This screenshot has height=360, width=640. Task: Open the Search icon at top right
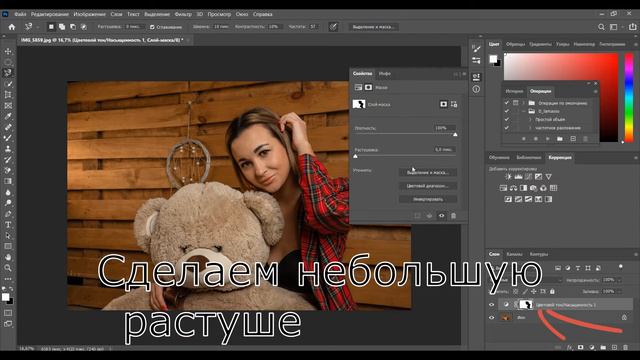(601, 27)
